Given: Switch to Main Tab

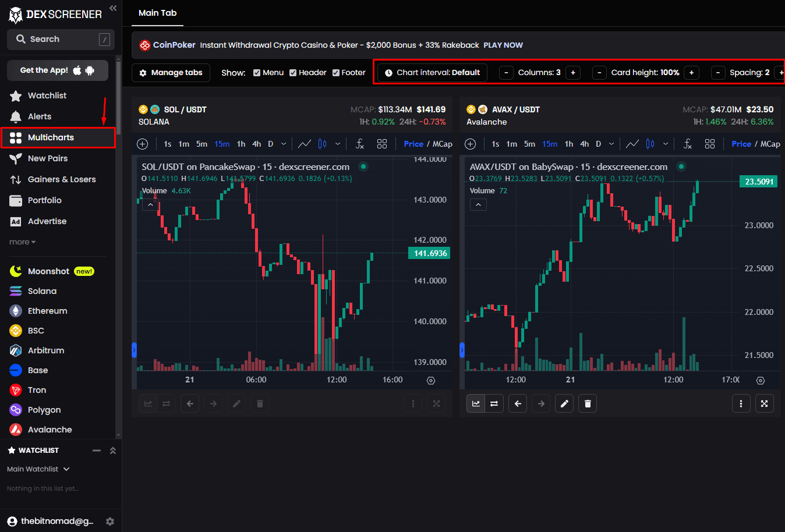Looking at the screenshot, I should 157,13.
